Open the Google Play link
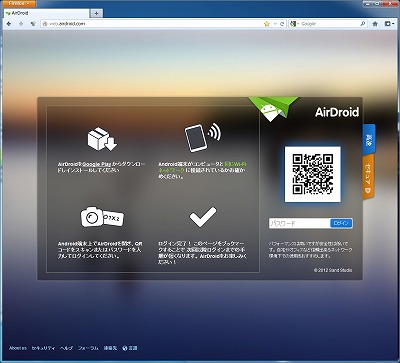Image resolution: width=400 pixels, height=363 pixels. pos(97,164)
